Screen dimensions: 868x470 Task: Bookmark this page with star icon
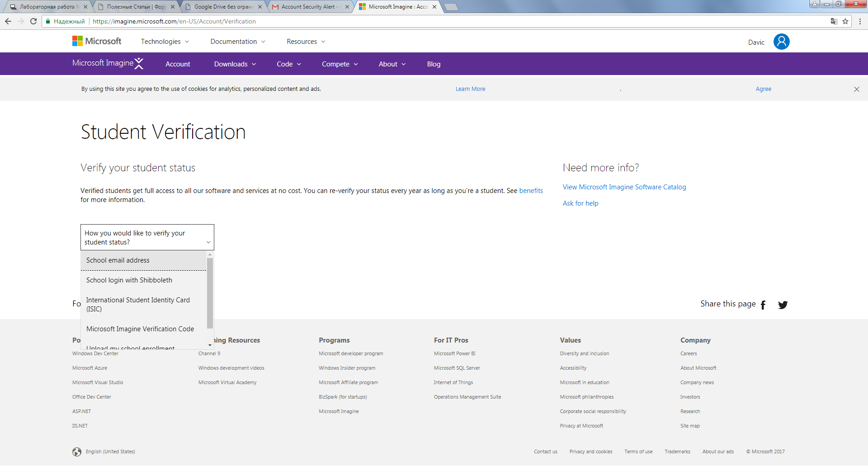pos(845,21)
